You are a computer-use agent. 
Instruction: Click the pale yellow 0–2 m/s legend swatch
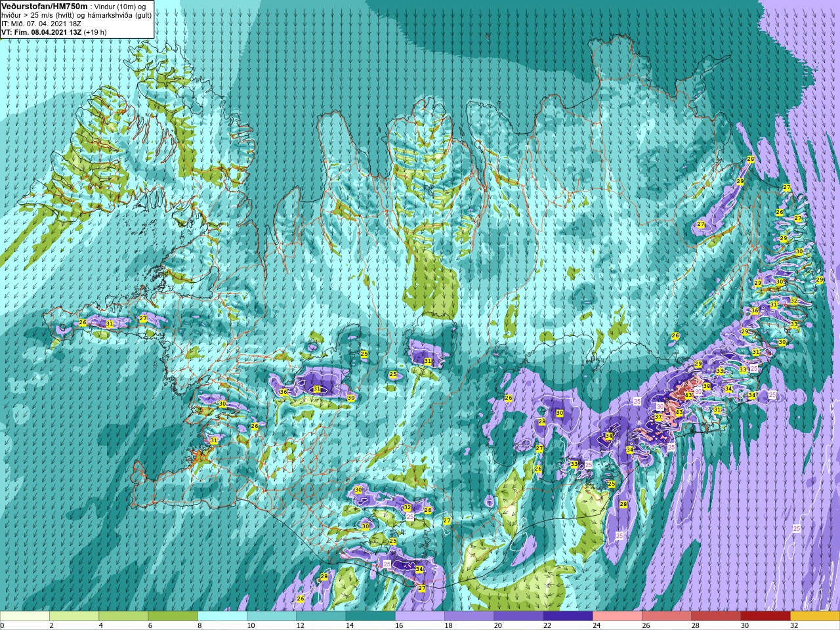[25, 616]
